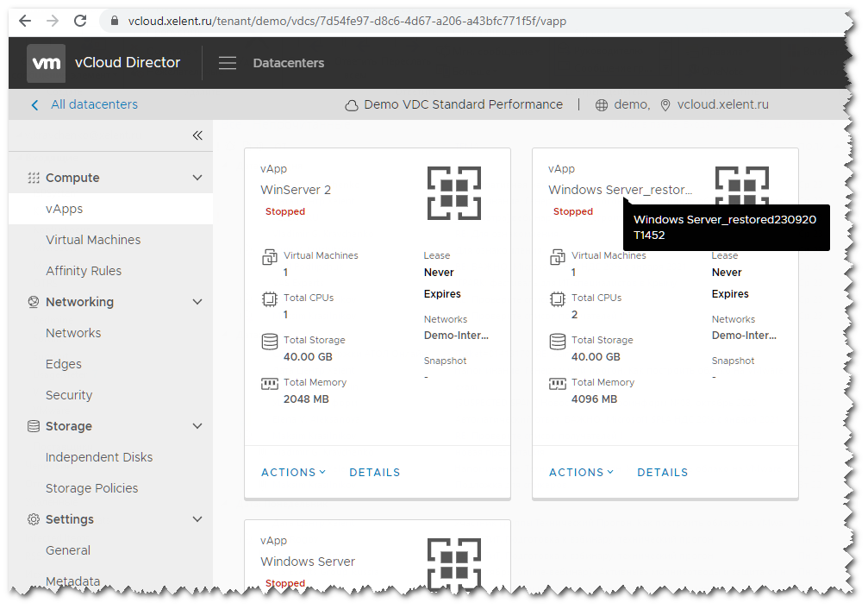Collapse the Compute section chevron
Screen dimensions: 868x609
pos(197,178)
